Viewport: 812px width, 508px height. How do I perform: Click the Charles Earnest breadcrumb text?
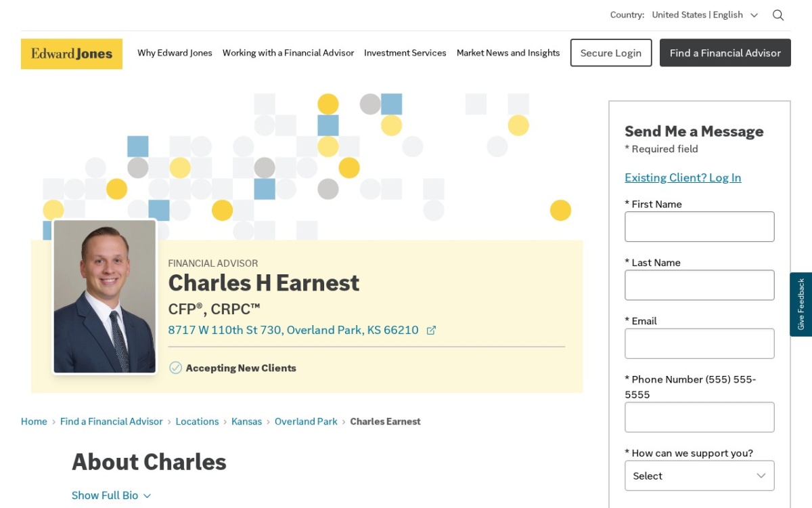(385, 421)
